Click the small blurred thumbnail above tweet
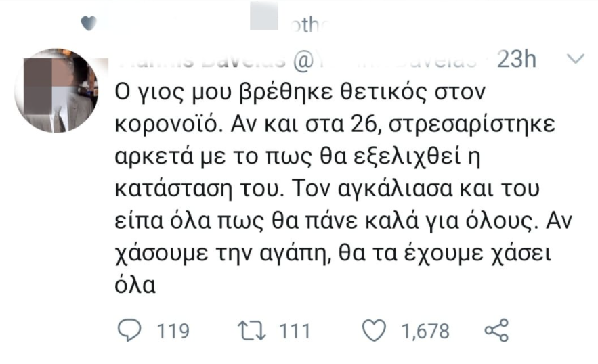 click(x=264, y=18)
